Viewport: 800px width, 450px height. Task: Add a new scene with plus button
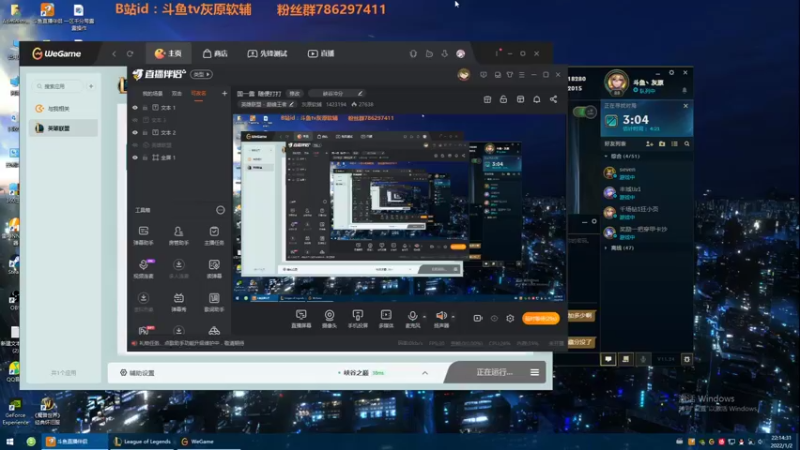tap(224, 93)
